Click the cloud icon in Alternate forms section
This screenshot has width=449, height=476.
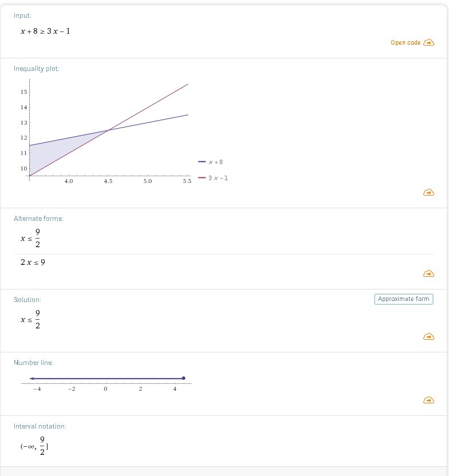(x=428, y=274)
